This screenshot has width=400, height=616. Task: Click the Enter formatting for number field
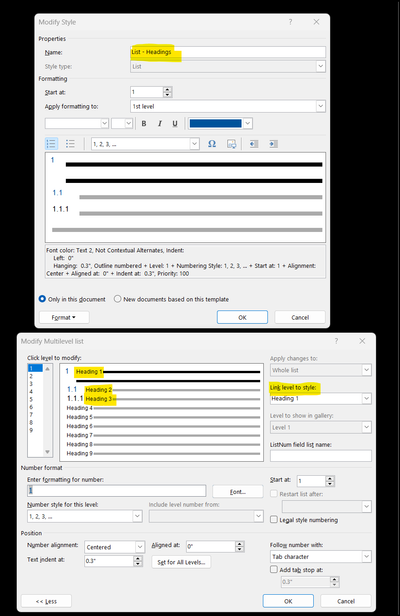(x=116, y=490)
